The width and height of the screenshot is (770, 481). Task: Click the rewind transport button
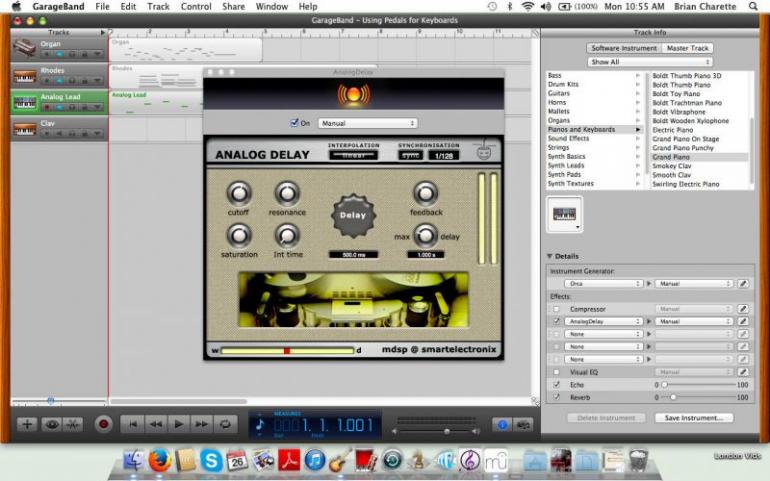click(156, 424)
